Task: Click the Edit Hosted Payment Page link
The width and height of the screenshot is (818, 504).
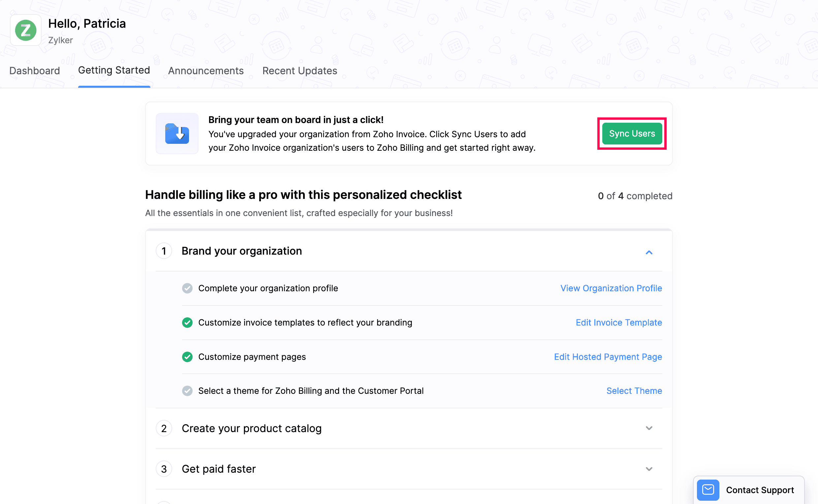Action: coord(608,356)
